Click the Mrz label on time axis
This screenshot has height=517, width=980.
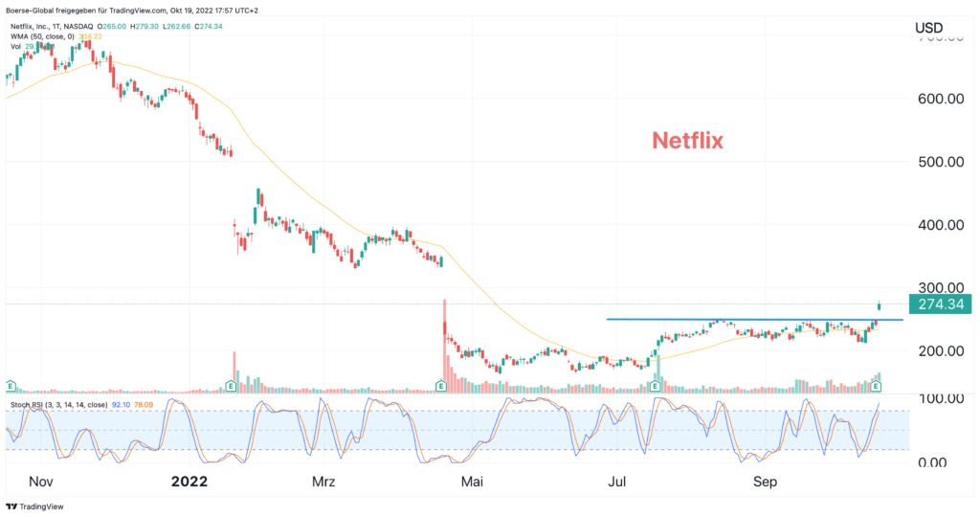[323, 482]
